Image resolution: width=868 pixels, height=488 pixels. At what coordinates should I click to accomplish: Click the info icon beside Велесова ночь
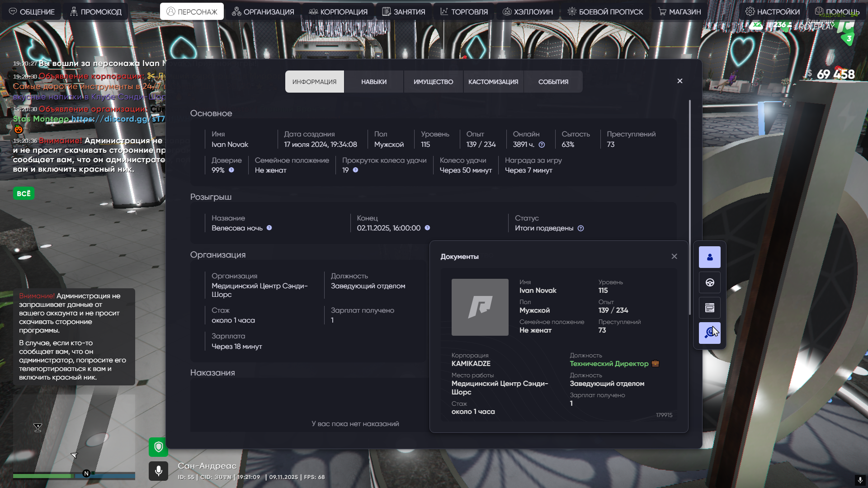point(269,228)
